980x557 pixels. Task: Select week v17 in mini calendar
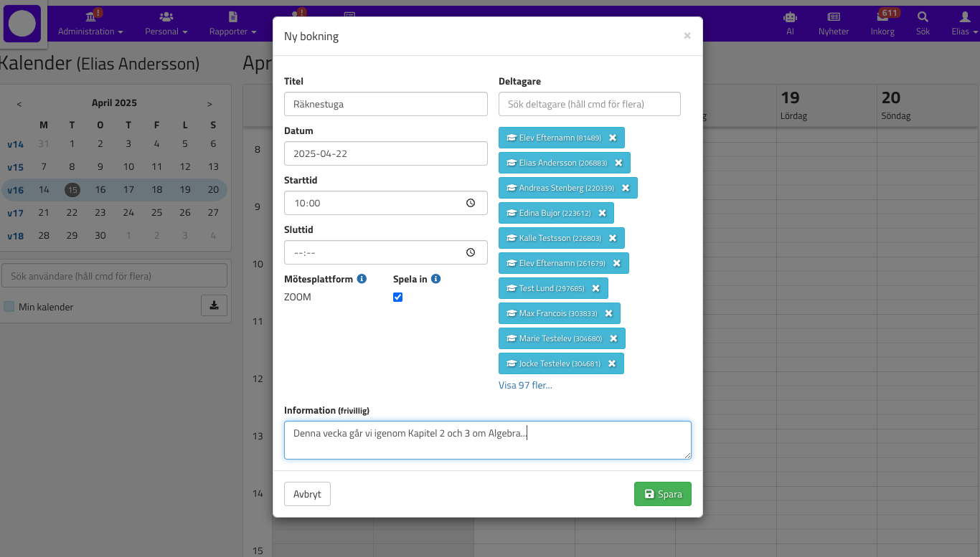tap(15, 213)
